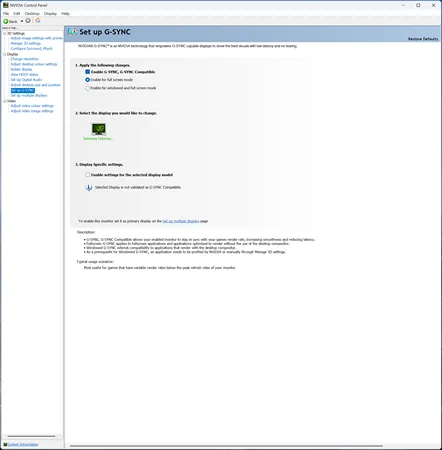Click the info icon beside validation message
This screenshot has width=442, height=450.
[x=88, y=187]
